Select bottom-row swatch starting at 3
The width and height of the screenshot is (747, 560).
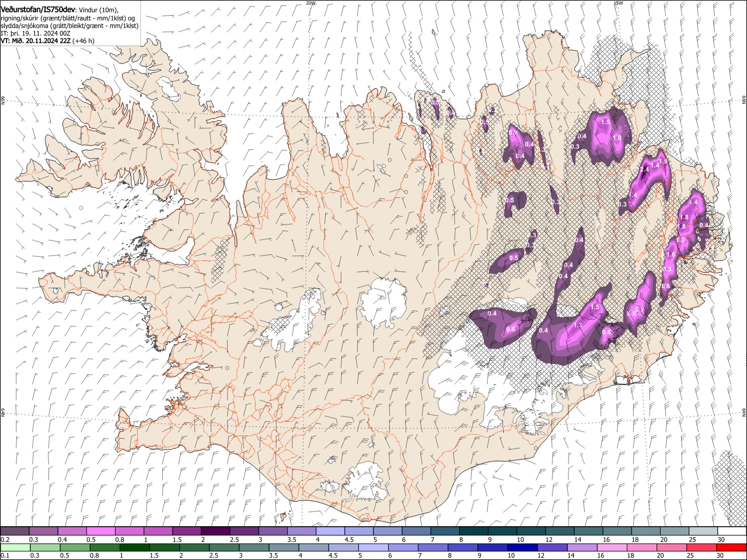pyautogui.click(x=253, y=547)
